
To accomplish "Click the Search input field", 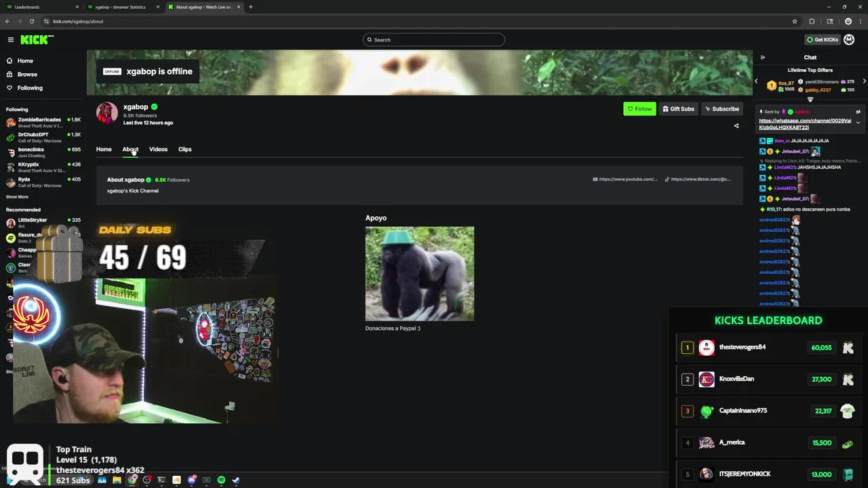I will point(434,40).
